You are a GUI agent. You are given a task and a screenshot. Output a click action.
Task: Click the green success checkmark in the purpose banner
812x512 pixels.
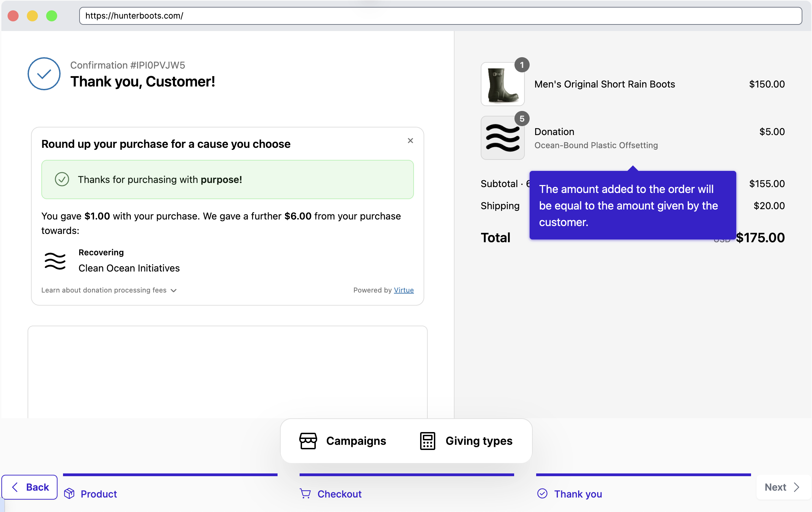tap(62, 180)
